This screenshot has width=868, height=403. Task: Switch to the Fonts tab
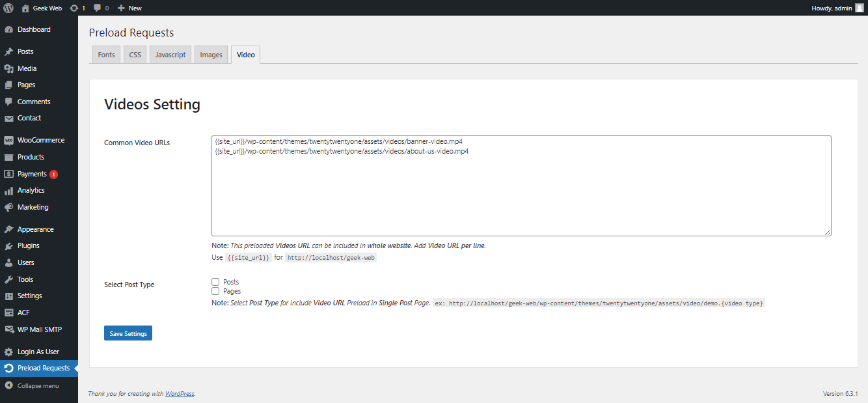(106, 55)
